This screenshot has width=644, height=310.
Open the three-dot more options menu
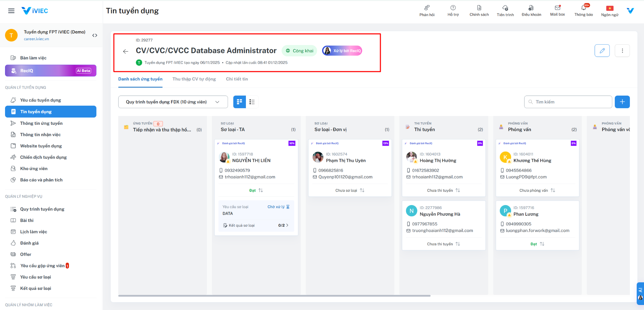click(x=622, y=51)
